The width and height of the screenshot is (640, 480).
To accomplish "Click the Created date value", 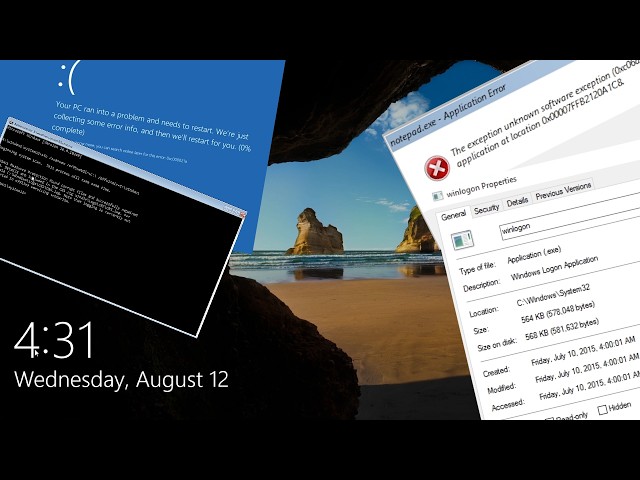I will click(583, 351).
